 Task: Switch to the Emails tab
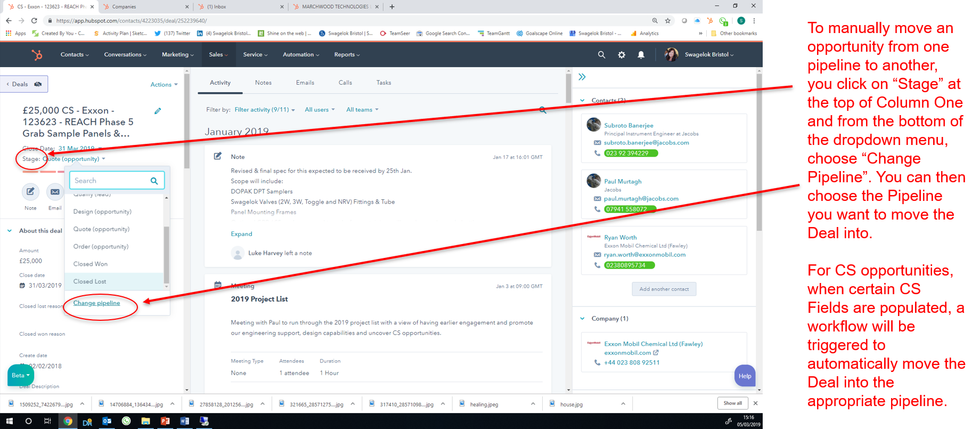tap(305, 83)
